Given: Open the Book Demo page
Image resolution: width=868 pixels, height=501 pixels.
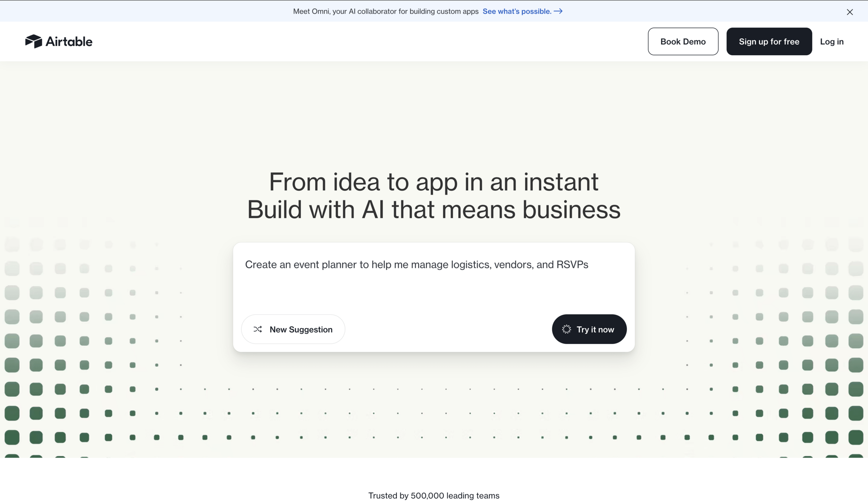Looking at the screenshot, I should click(x=683, y=42).
